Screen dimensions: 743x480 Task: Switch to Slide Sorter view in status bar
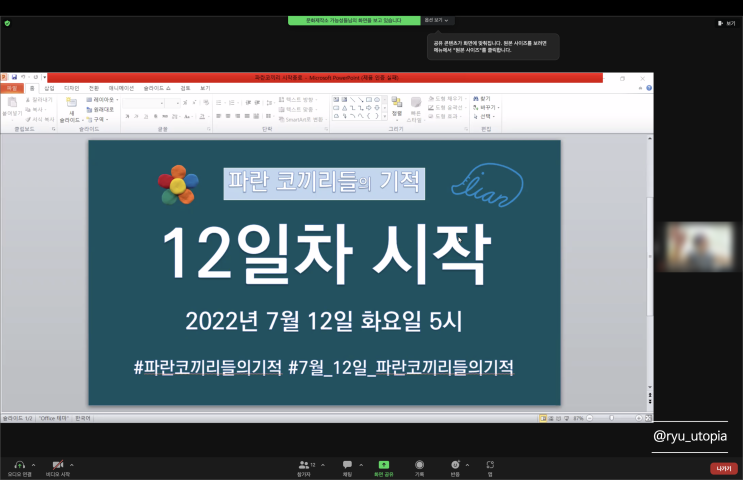pyautogui.click(x=551, y=418)
